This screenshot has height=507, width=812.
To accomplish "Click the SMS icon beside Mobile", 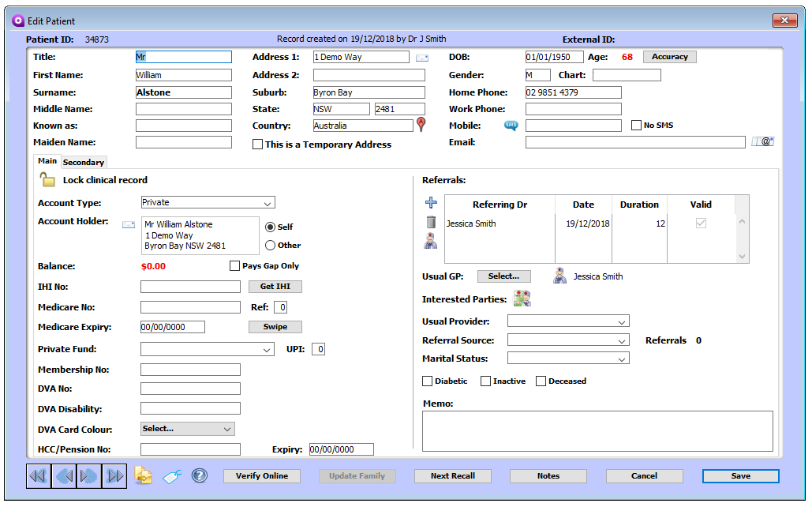I will point(511,126).
